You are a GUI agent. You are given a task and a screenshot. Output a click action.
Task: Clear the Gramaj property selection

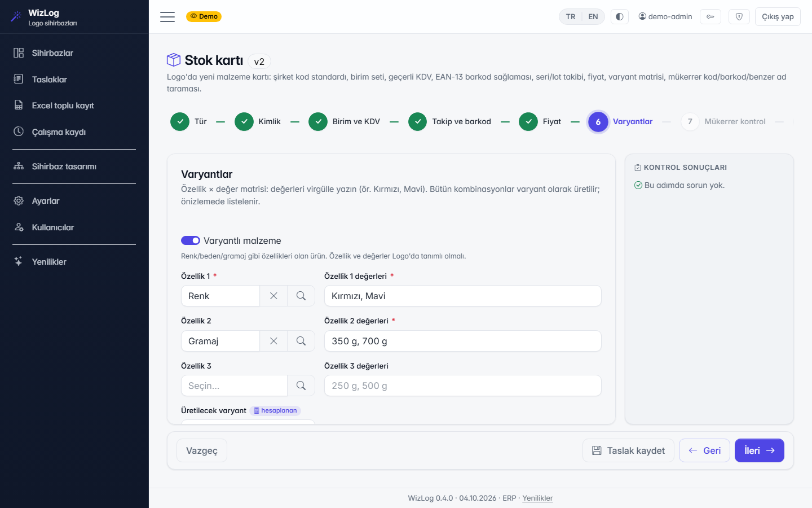click(273, 341)
